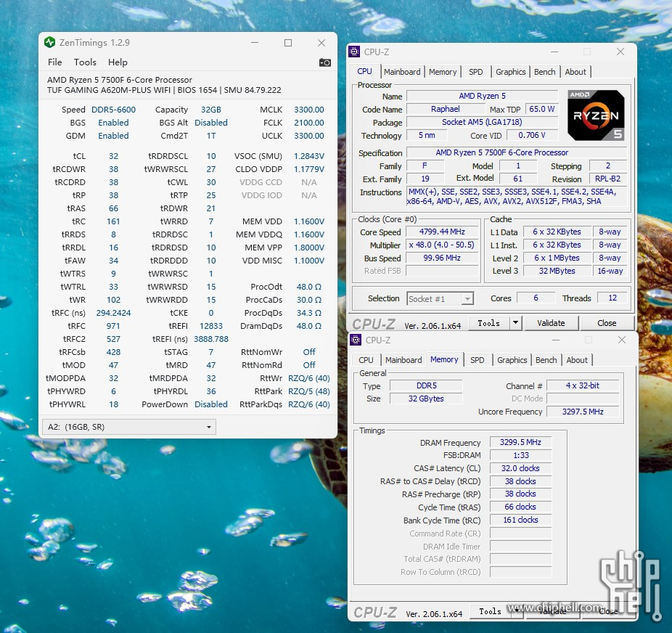The width and height of the screenshot is (672, 633).
Task: Switch to Bench tab in upper CPU-Z
Action: click(544, 72)
